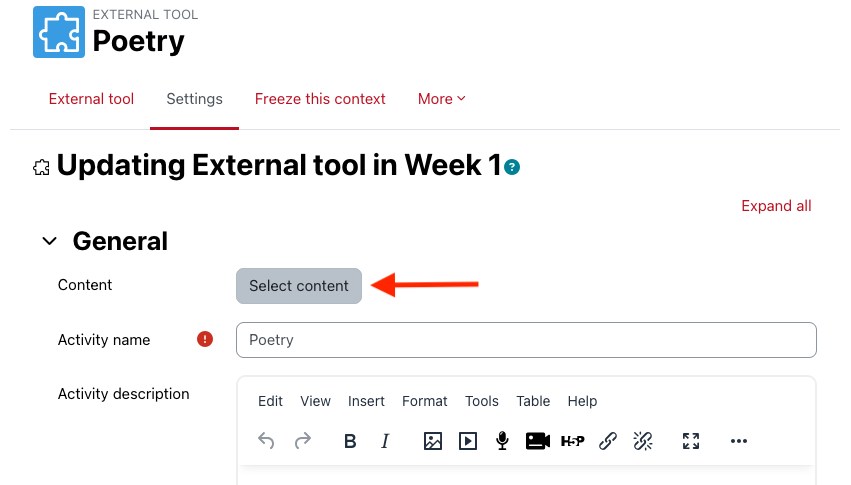Collapse the General section
Viewport: 851px width, 485px height.
[48, 241]
